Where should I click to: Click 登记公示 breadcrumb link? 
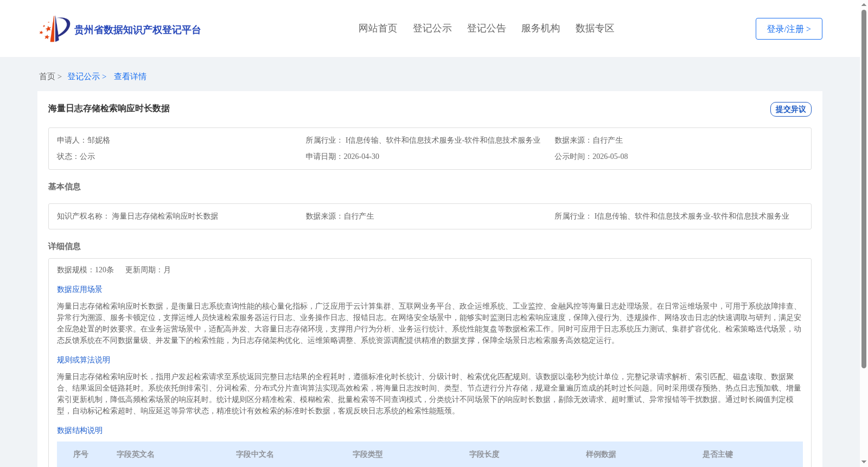(84, 76)
